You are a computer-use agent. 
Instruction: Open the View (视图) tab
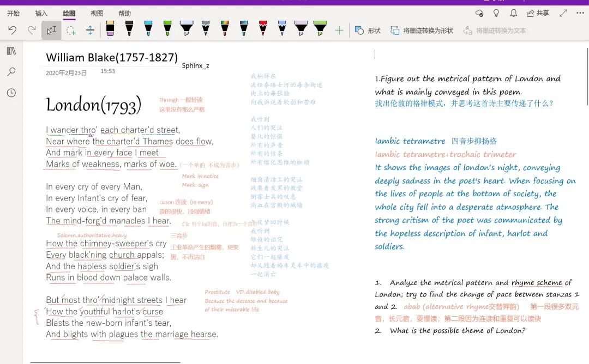[97, 14]
